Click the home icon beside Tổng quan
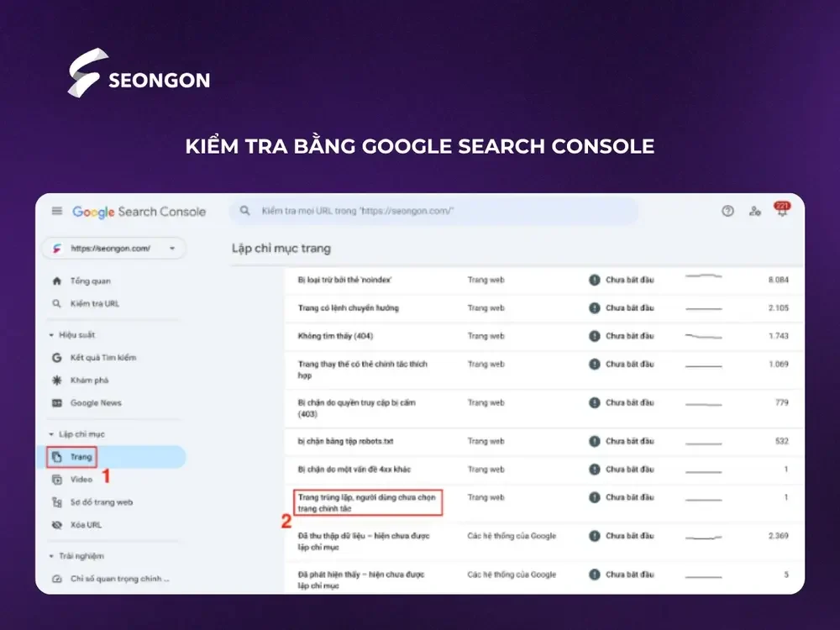840x630 pixels. [57, 281]
